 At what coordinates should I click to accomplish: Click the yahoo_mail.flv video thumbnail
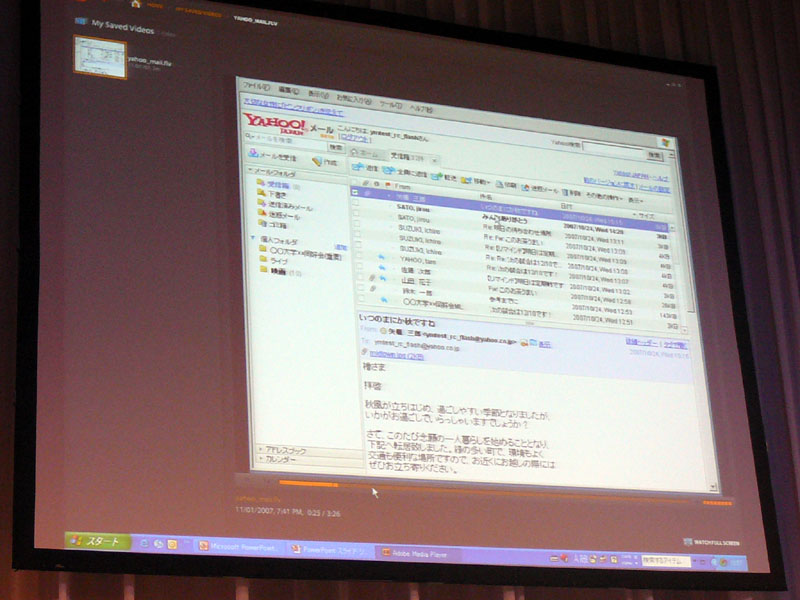[x=100, y=57]
